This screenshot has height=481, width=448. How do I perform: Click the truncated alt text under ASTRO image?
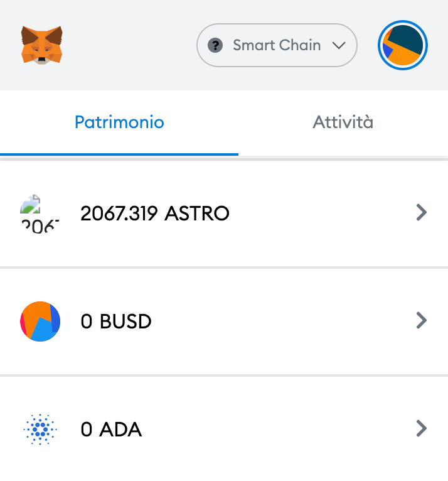pyautogui.click(x=40, y=226)
